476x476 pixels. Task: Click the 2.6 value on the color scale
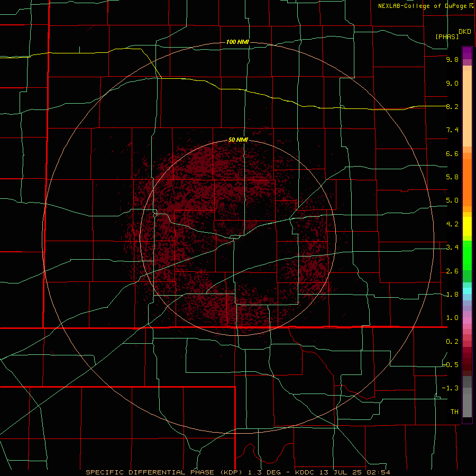click(x=452, y=271)
